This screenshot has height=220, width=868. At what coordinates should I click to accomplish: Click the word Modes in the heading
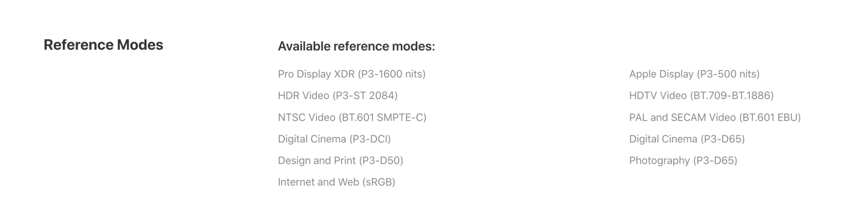(x=140, y=45)
